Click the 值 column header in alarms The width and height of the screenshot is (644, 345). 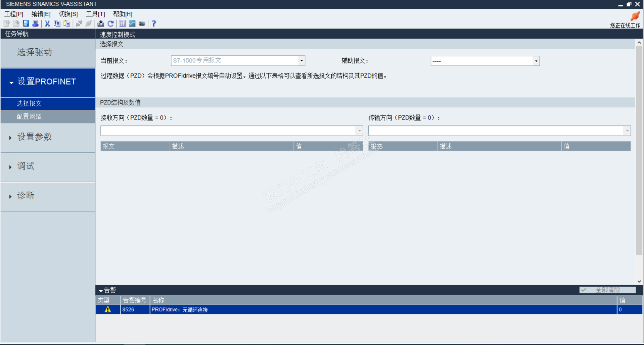click(630, 300)
